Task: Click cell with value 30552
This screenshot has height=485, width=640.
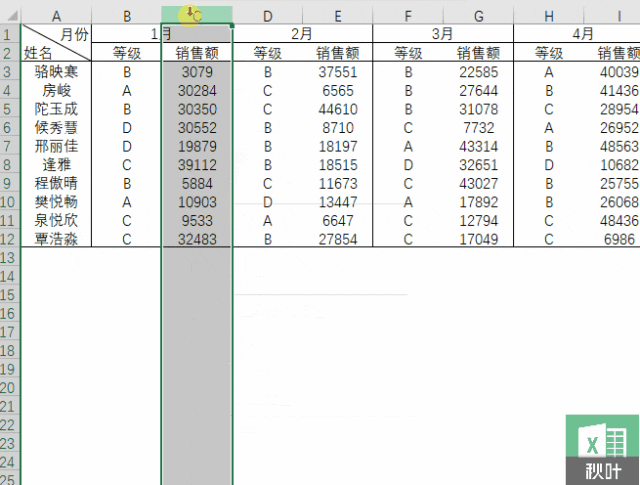Action: pyautogui.click(x=197, y=127)
